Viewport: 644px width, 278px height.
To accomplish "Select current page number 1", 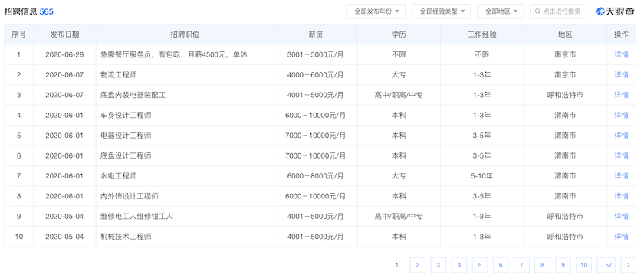I will (x=397, y=265).
